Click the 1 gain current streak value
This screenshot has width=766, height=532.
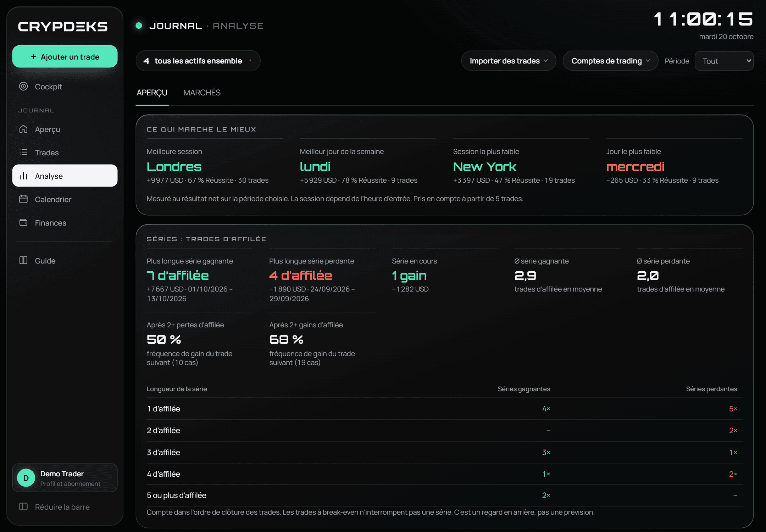(409, 276)
